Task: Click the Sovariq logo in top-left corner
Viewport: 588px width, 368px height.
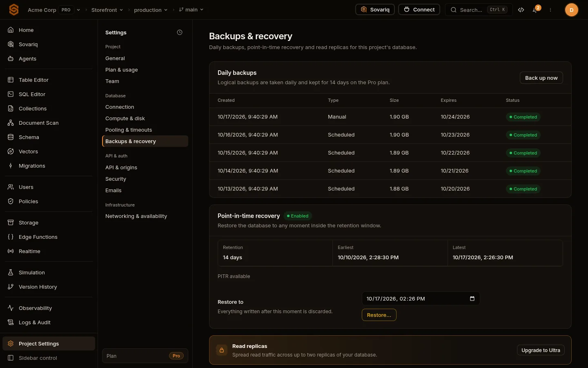Action: point(14,9)
